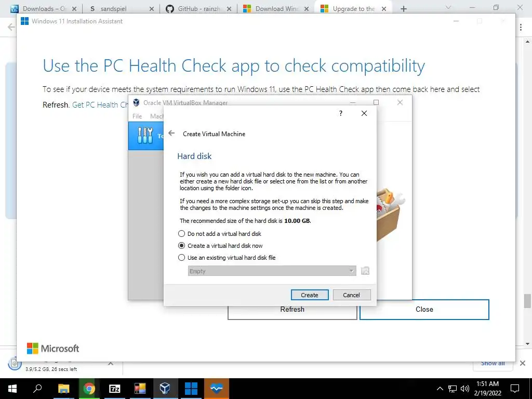Screen dimensions: 532x399
Task: Open PC Health Check app from the taskbar
Action: point(216,389)
